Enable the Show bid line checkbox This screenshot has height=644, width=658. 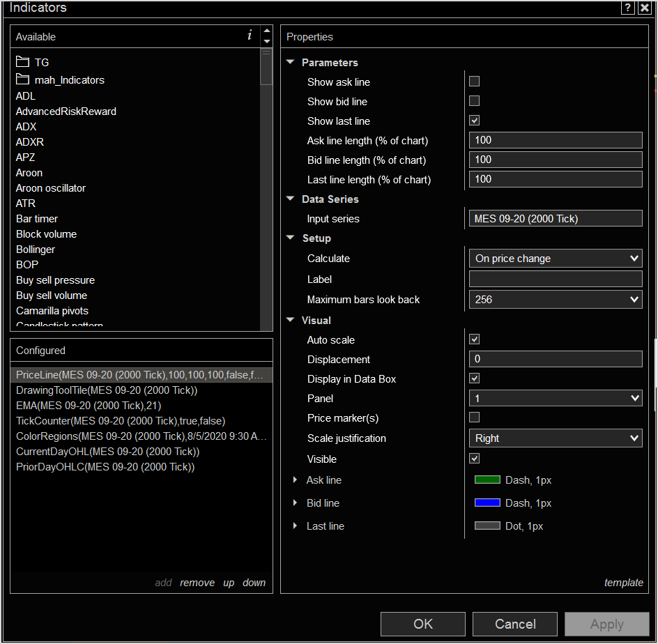[x=474, y=101]
